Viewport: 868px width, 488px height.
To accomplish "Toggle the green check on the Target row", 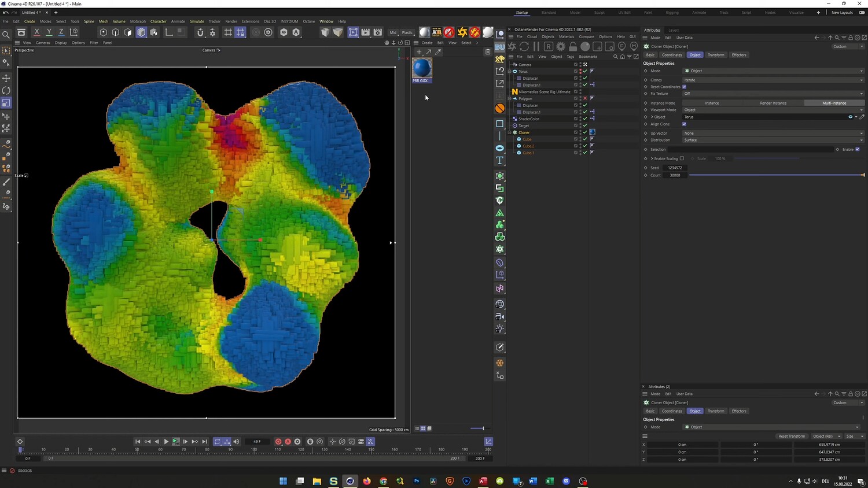I will tap(585, 125).
